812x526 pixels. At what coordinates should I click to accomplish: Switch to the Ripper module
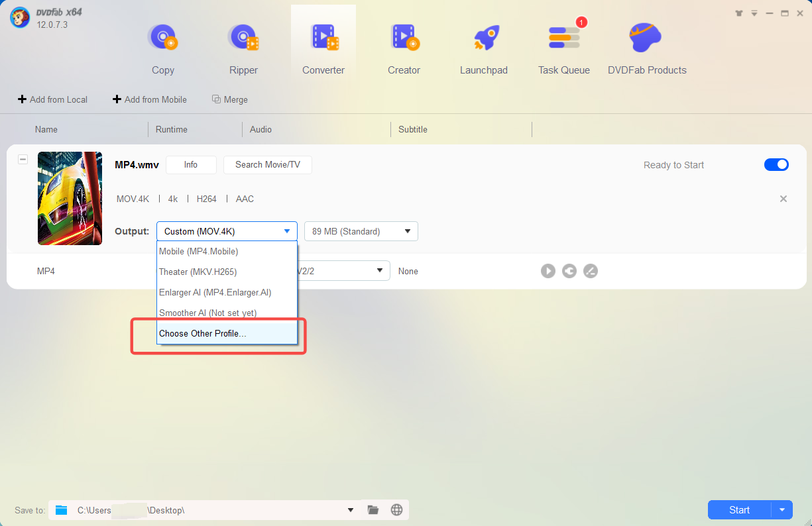(x=244, y=48)
